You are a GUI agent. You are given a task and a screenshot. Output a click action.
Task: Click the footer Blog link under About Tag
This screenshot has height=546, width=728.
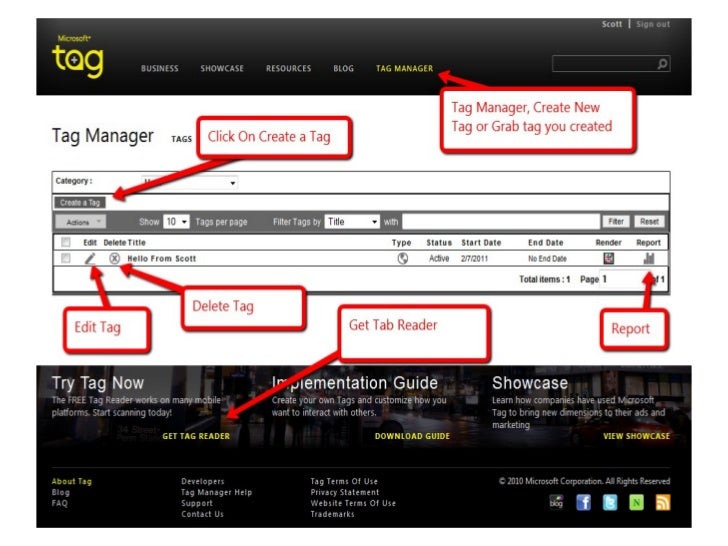[60, 492]
